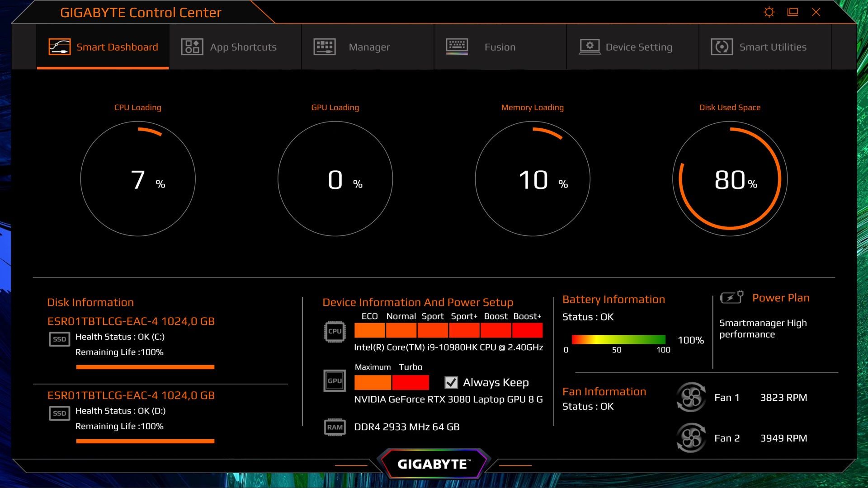Click the Fusion RGB keyboard icon

point(457,47)
